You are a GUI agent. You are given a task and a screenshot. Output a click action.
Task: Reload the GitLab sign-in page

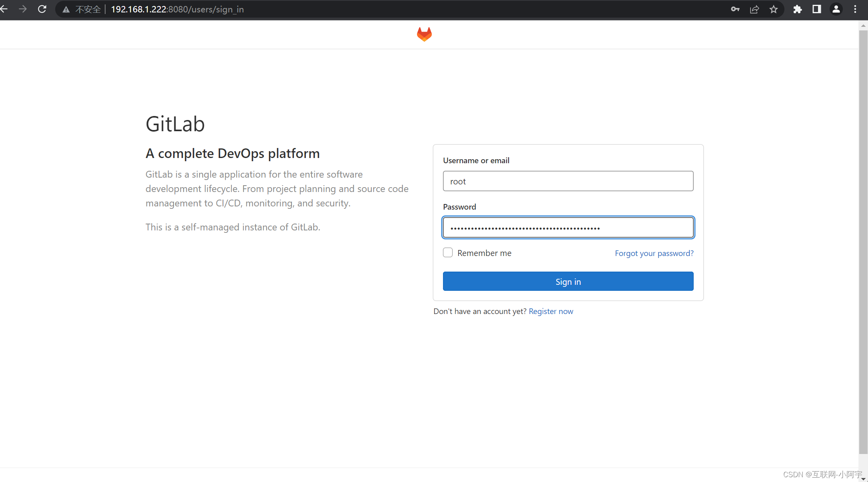(42, 9)
